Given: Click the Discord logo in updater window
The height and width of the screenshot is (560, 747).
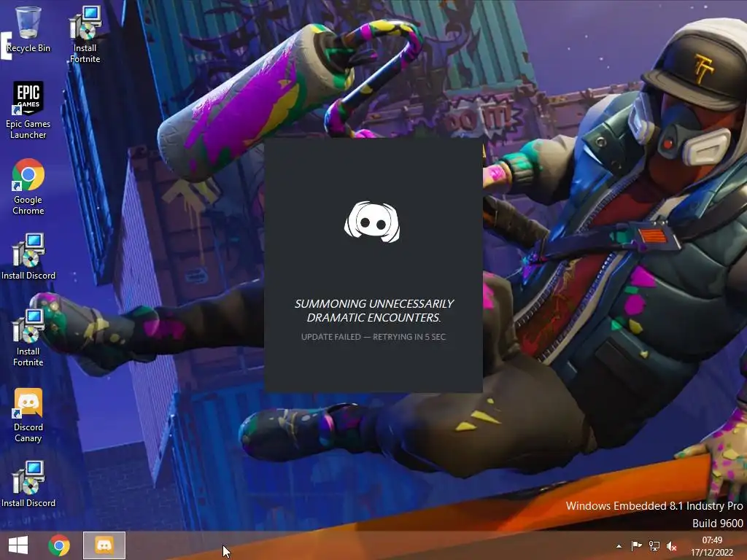Looking at the screenshot, I should click(x=372, y=222).
